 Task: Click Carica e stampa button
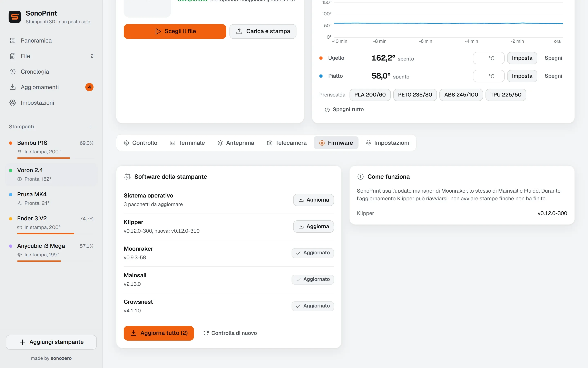pyautogui.click(x=263, y=31)
